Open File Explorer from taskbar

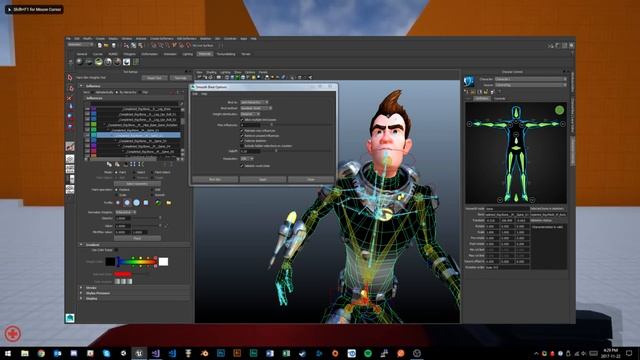(x=24, y=353)
